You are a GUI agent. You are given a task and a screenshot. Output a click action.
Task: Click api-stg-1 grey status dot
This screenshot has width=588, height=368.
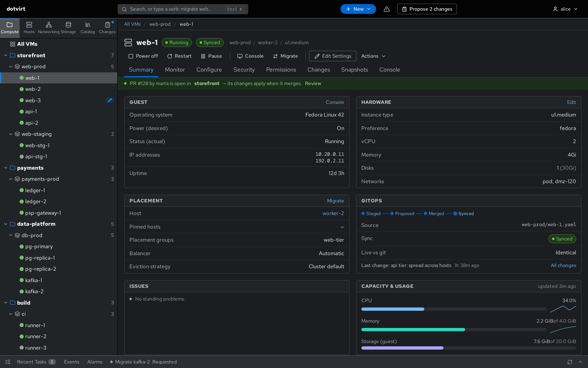click(x=22, y=156)
